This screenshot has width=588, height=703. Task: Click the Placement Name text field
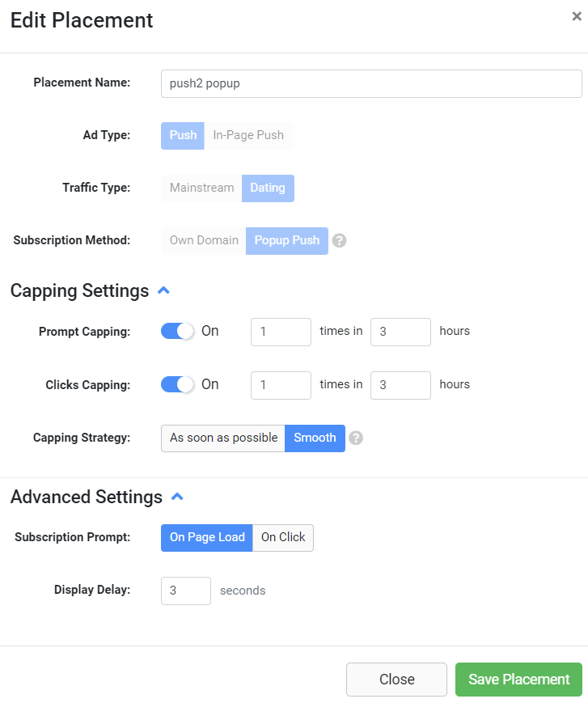coord(371,83)
